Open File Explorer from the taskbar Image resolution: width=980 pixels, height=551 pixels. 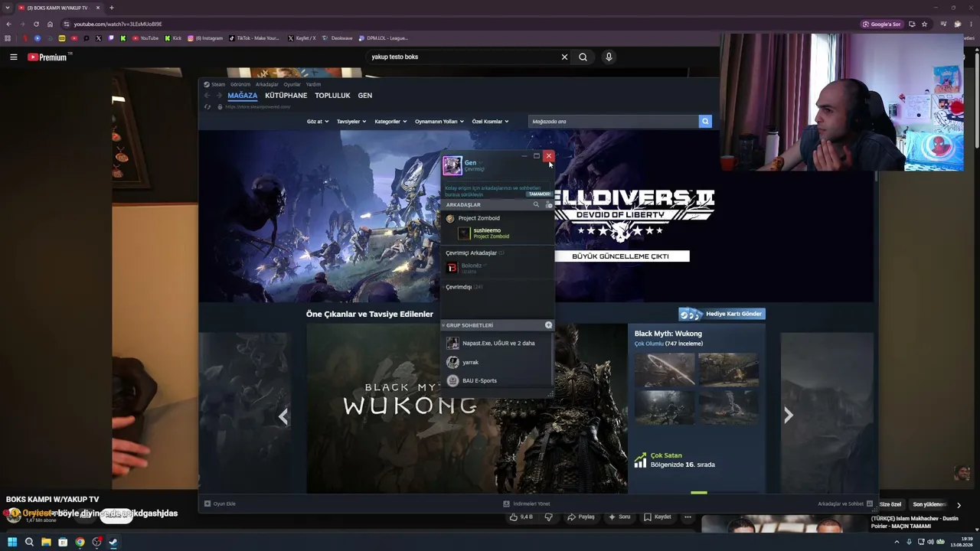pos(46,543)
